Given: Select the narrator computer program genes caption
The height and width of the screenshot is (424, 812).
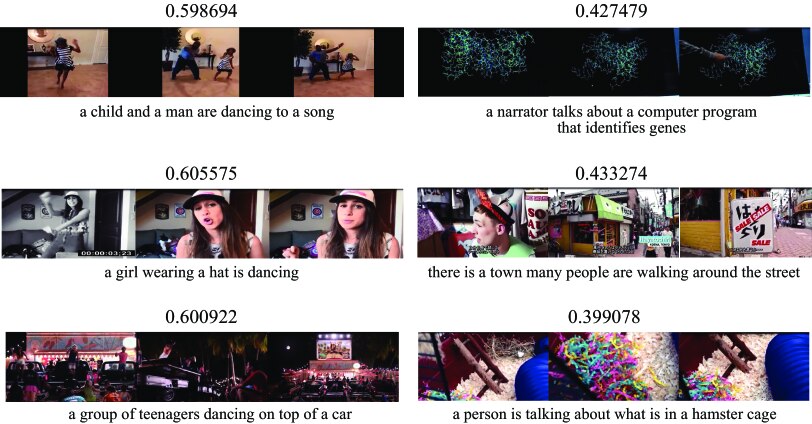Looking at the screenshot, I should pyautogui.click(x=621, y=120).
